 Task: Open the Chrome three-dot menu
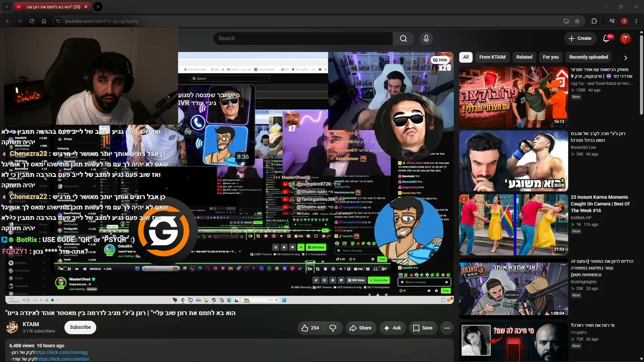tap(636, 21)
